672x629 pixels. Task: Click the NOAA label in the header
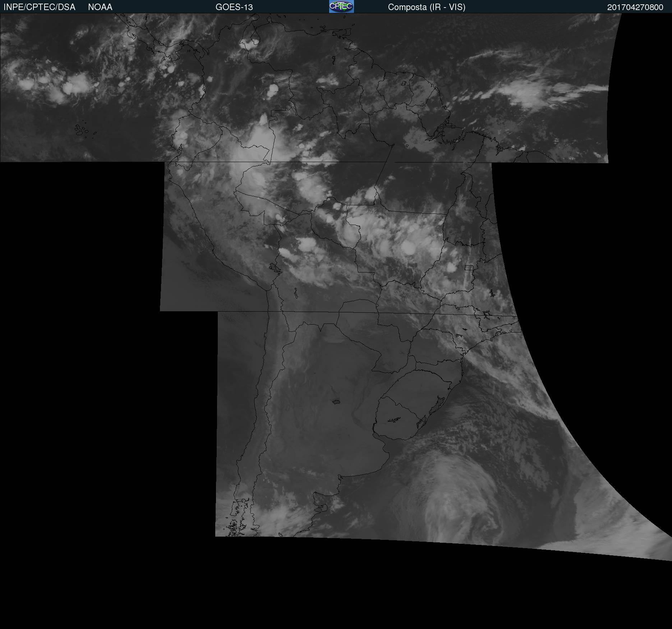100,7
